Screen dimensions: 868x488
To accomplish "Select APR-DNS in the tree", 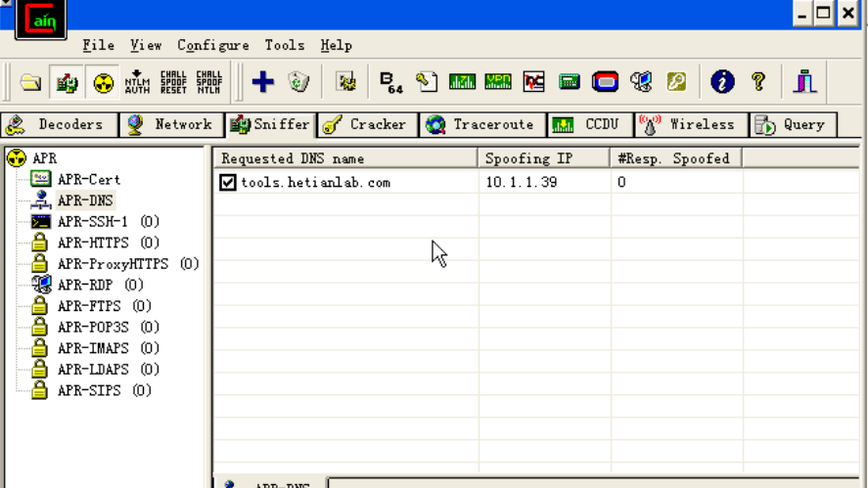I will point(85,200).
